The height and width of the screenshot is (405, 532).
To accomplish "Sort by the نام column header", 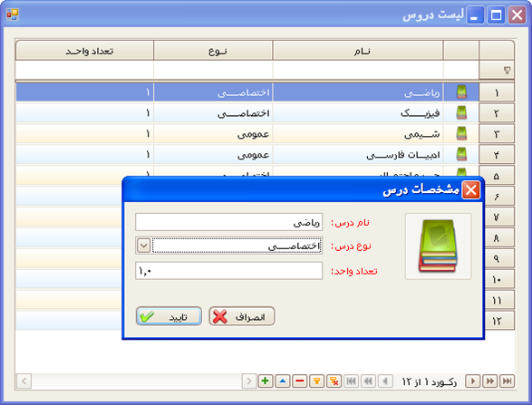I will click(358, 51).
